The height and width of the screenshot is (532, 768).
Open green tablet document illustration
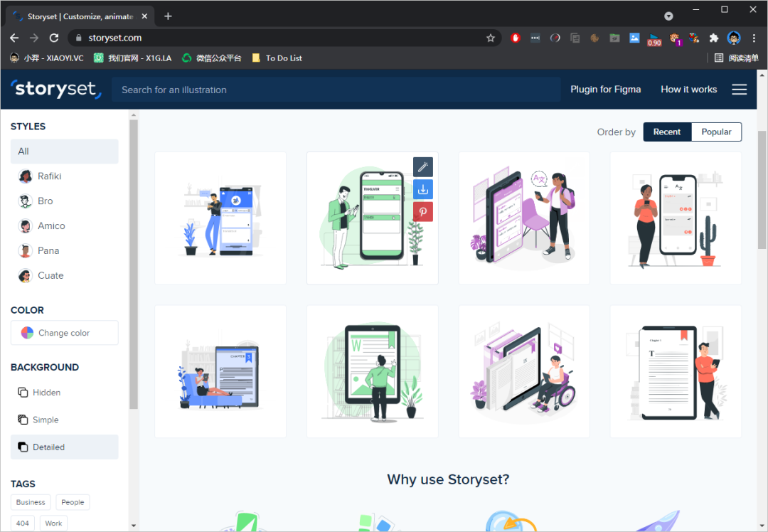[x=372, y=371]
